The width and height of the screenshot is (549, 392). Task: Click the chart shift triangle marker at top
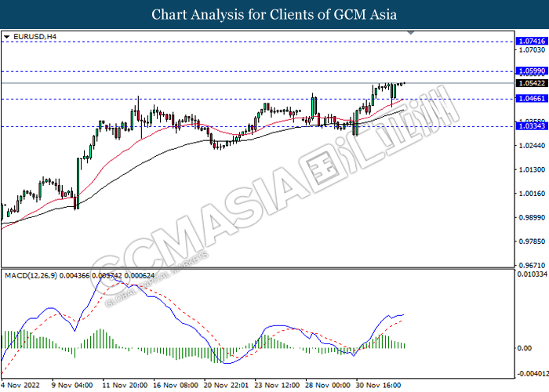coord(411,33)
